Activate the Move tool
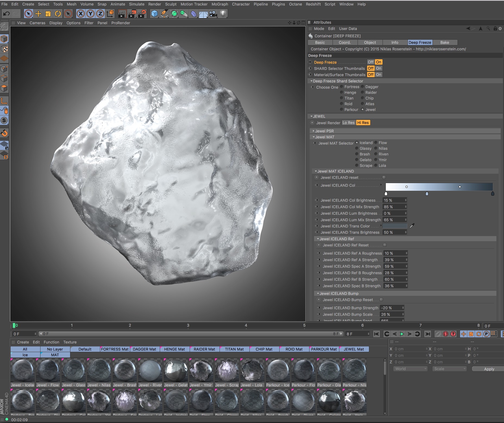504x423 pixels. point(38,14)
